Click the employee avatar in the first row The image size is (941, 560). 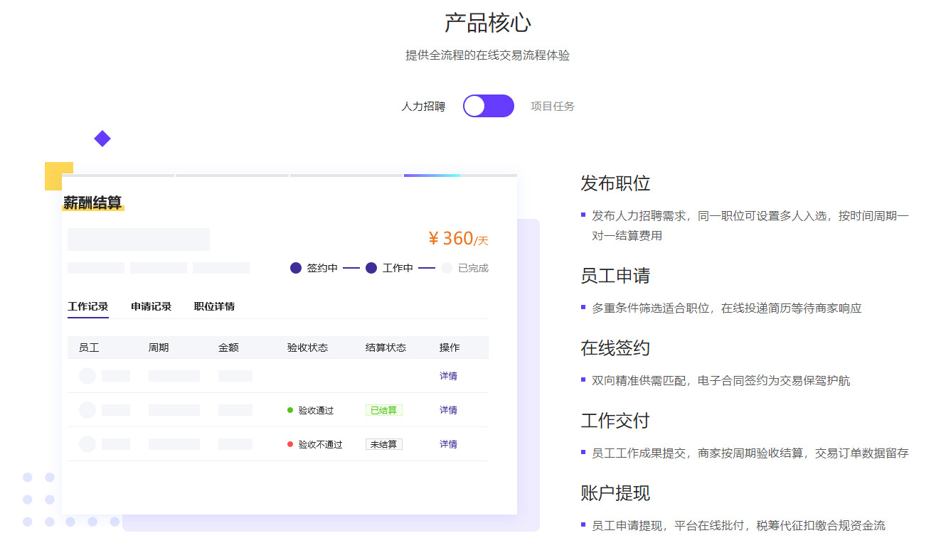coord(87,376)
